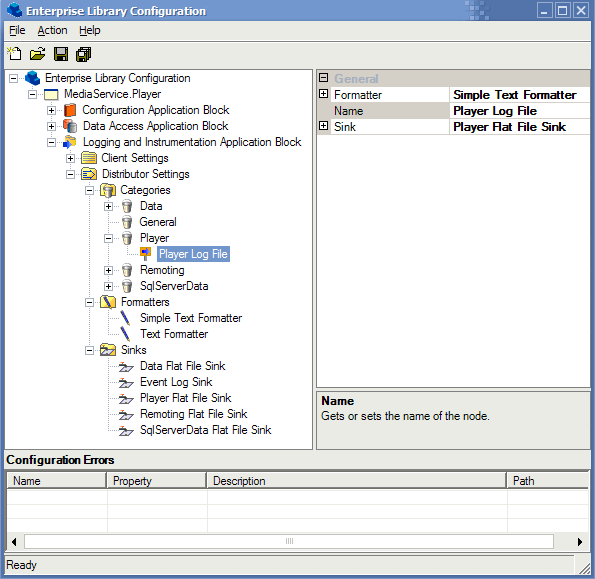Edit the Name value Player Log File
This screenshot has height=579, width=595.
(520, 111)
